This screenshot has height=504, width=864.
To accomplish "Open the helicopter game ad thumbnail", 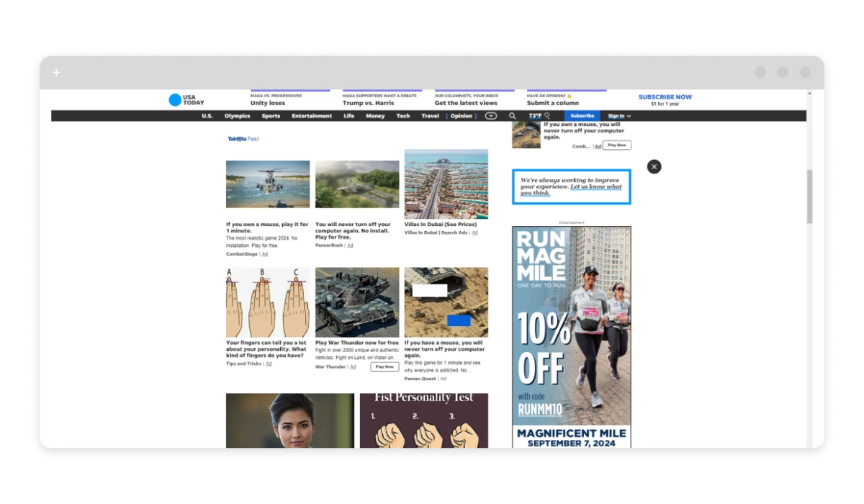I will [x=268, y=184].
